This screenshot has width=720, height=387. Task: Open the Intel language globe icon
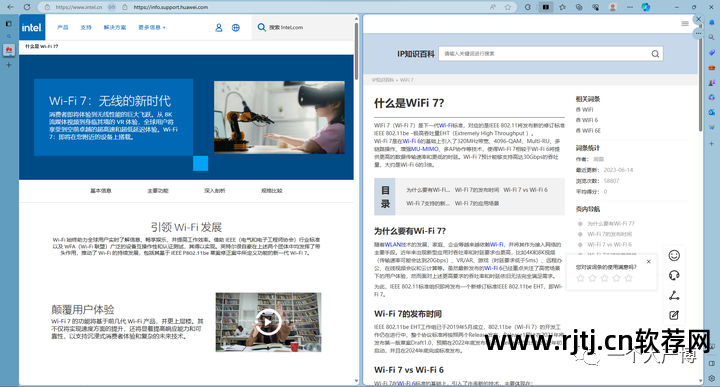(236, 28)
